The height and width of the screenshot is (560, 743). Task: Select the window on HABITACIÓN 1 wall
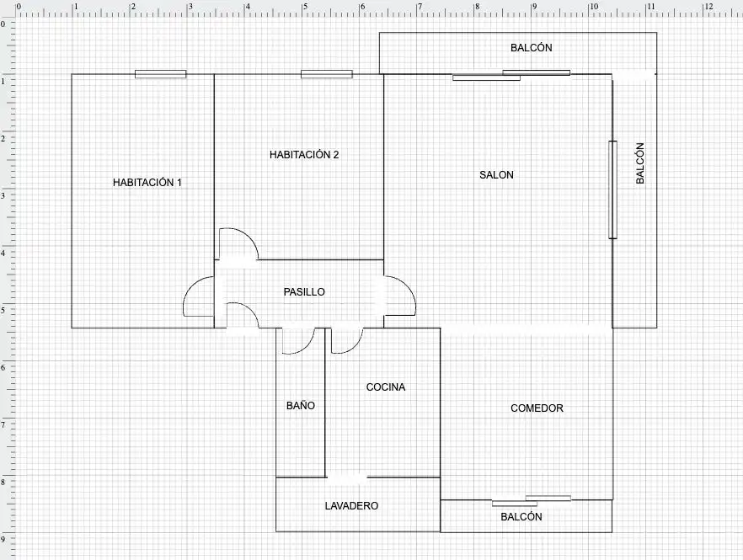tap(161, 74)
